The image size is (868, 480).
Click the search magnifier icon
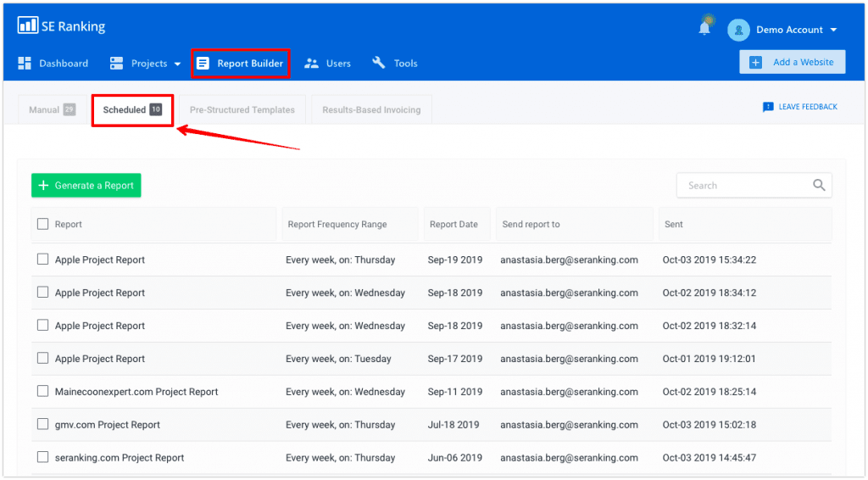pyautogui.click(x=819, y=185)
